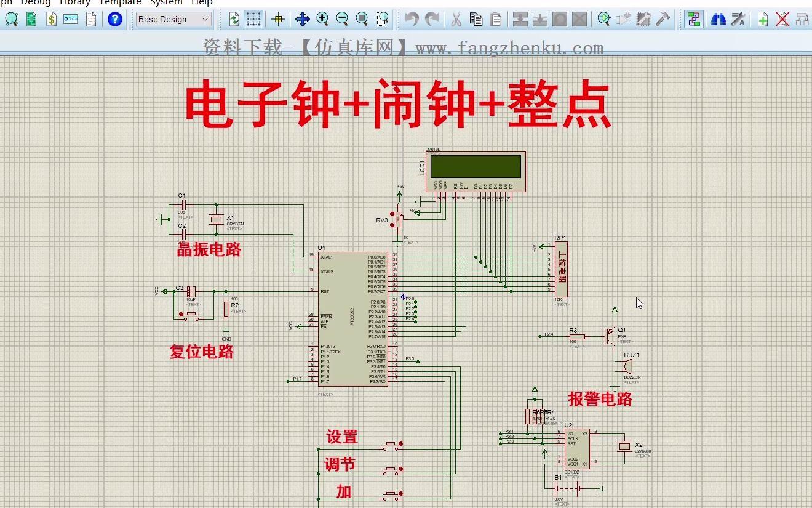Image resolution: width=812 pixels, height=508 pixels.
Task: Open the Help menu
Action: coord(202,2)
